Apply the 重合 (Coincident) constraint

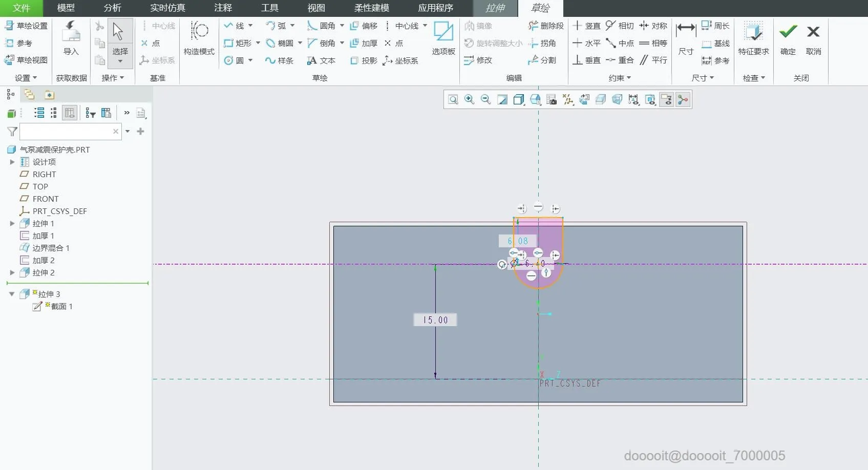point(620,60)
